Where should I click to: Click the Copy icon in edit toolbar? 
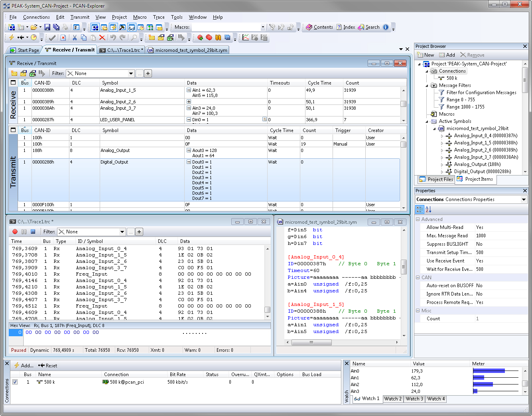[84, 37]
